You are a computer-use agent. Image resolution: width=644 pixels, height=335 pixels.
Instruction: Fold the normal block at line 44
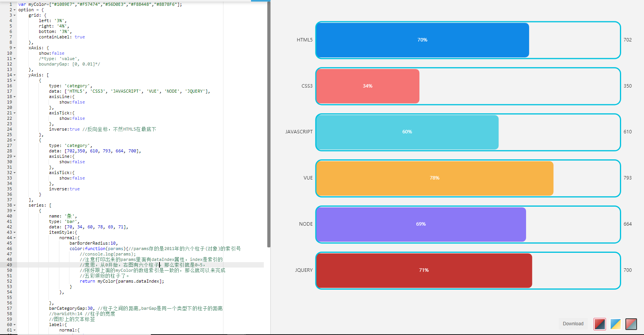click(15, 238)
